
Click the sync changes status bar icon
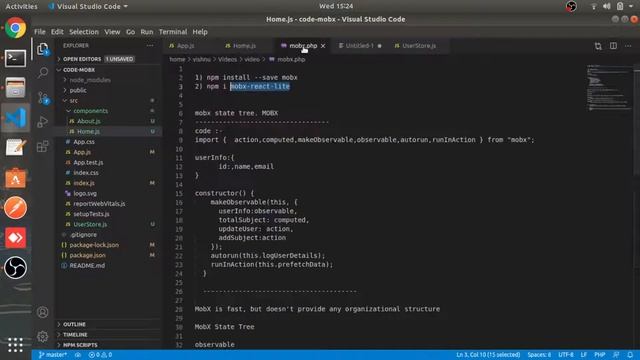click(78, 355)
